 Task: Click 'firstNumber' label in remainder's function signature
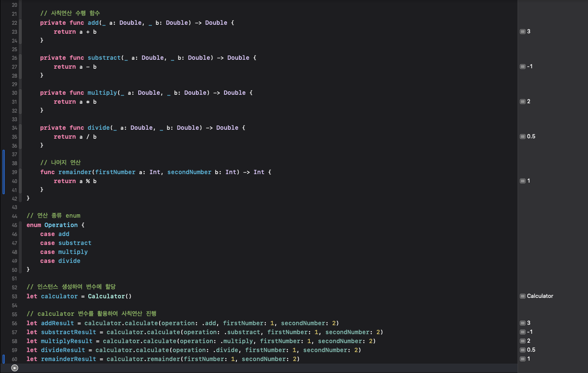[115, 172]
